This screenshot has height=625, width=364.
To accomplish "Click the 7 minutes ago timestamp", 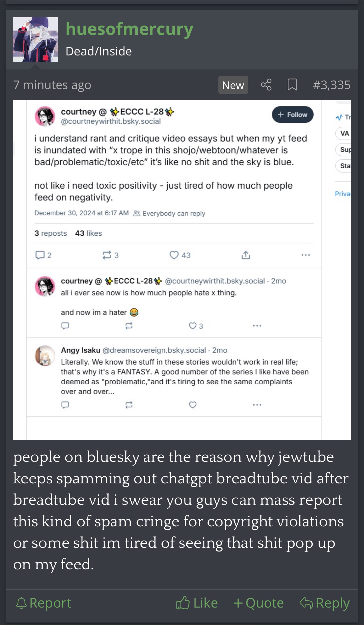I will pos(52,85).
